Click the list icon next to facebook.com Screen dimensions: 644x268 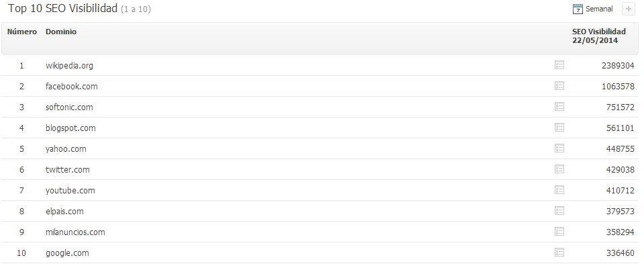coord(559,86)
